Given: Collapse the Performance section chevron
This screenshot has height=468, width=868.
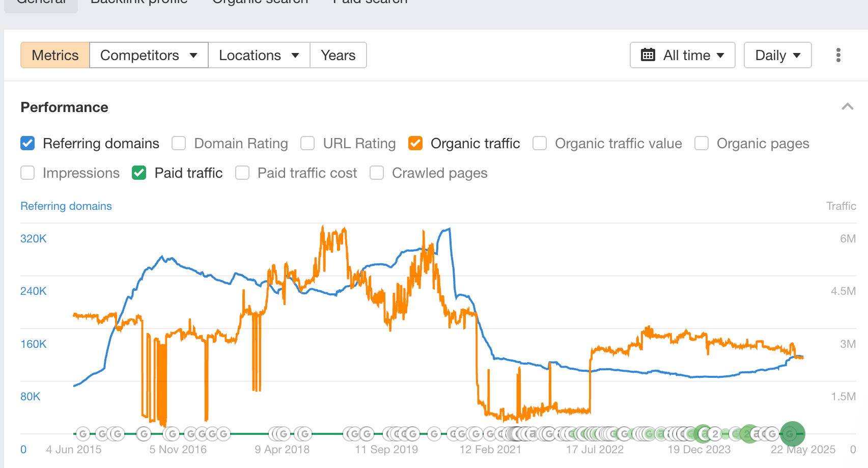Looking at the screenshot, I should (847, 107).
